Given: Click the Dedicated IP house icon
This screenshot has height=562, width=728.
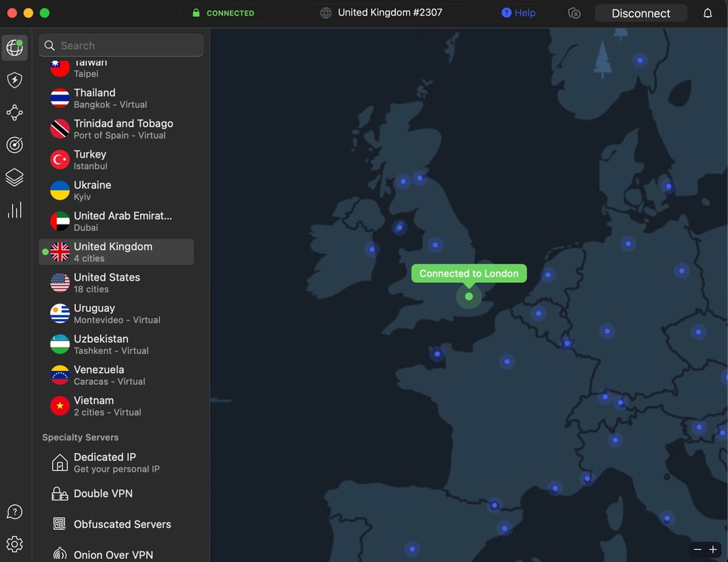Looking at the screenshot, I should click(60, 463).
